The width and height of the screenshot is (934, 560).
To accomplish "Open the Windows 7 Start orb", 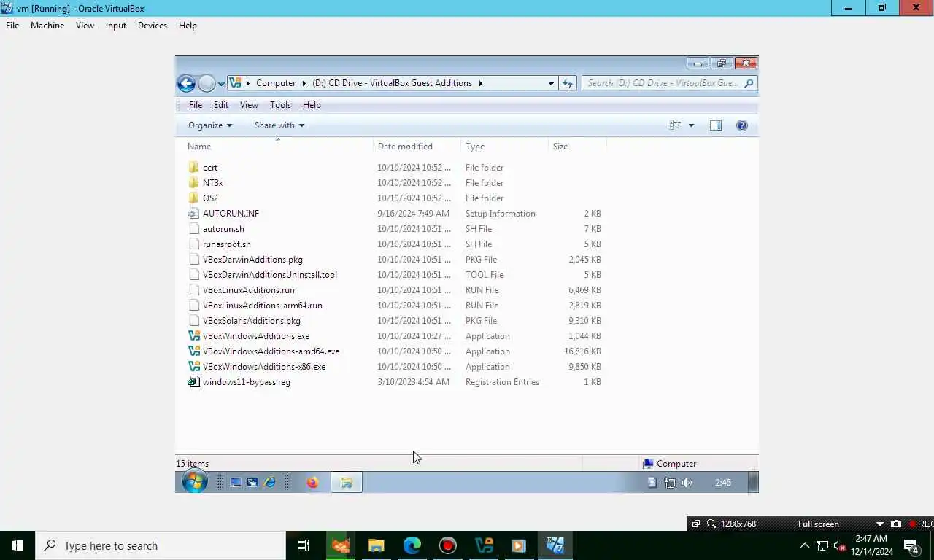I will tap(194, 482).
